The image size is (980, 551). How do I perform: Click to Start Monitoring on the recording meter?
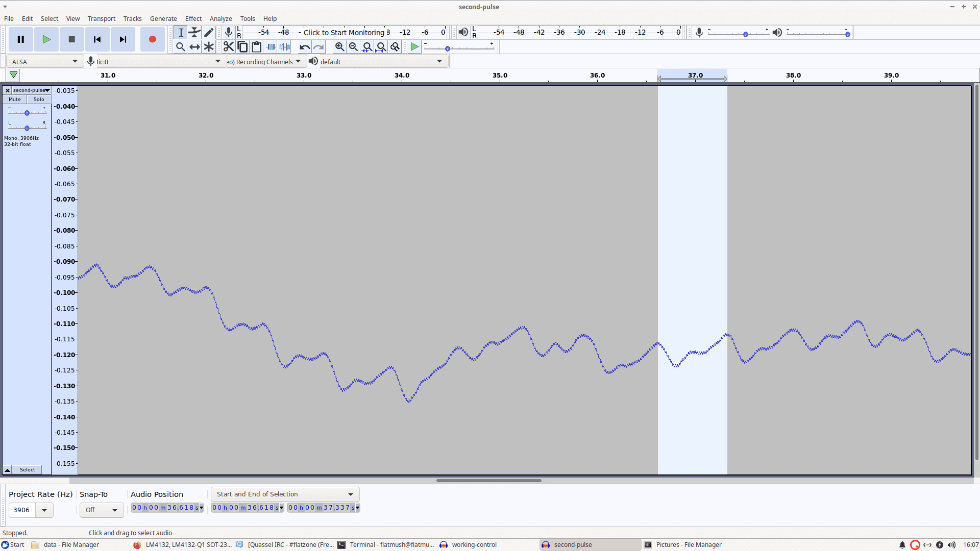[344, 33]
